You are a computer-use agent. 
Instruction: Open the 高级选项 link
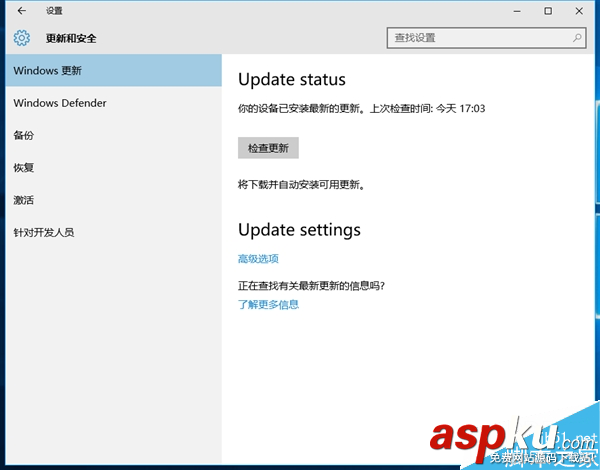coord(258,259)
